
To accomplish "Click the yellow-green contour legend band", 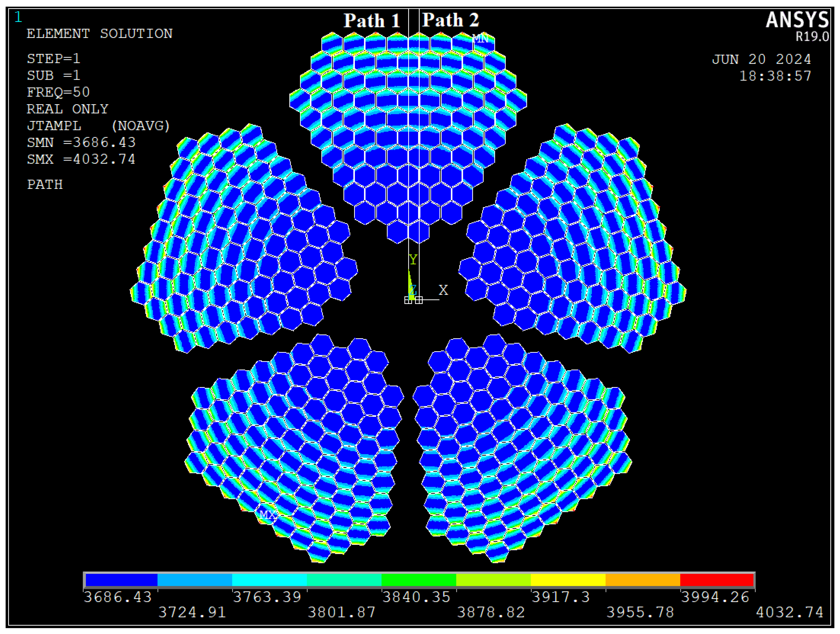I will 493,580.
